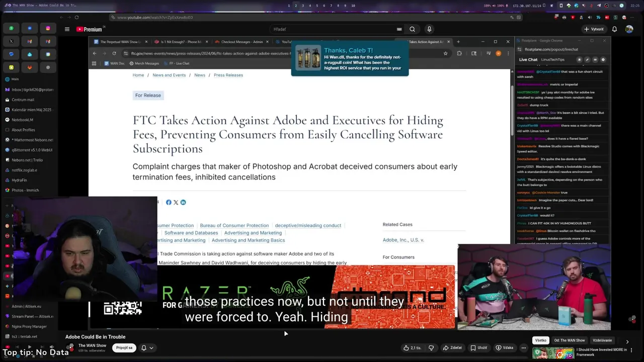This screenshot has height=362, width=644.
Task: Open Stream Panel — Altisek.eu sidebar tab
Action: click(x=29, y=316)
